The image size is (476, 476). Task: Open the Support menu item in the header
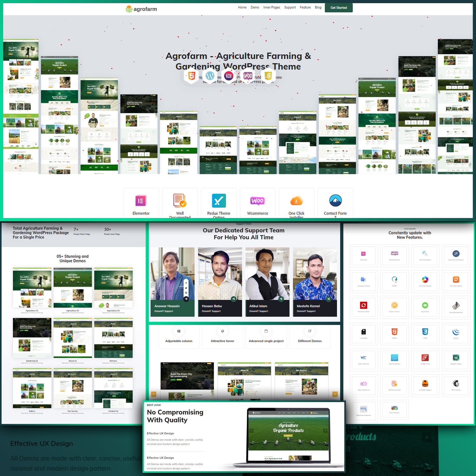[x=290, y=7]
